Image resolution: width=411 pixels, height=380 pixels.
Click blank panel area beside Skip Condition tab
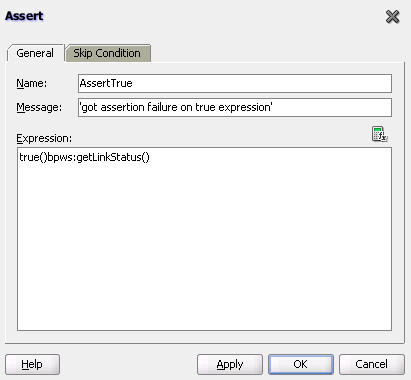(x=277, y=53)
